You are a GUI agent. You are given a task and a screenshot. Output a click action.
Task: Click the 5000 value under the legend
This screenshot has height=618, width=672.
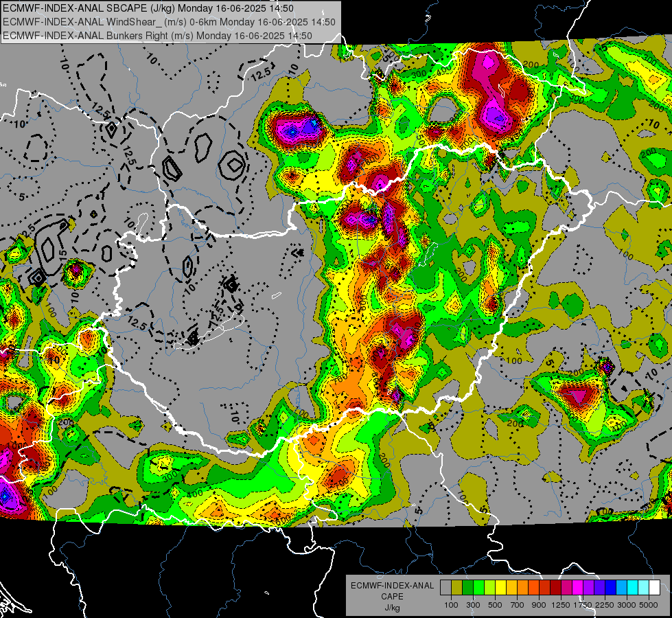[649, 605]
